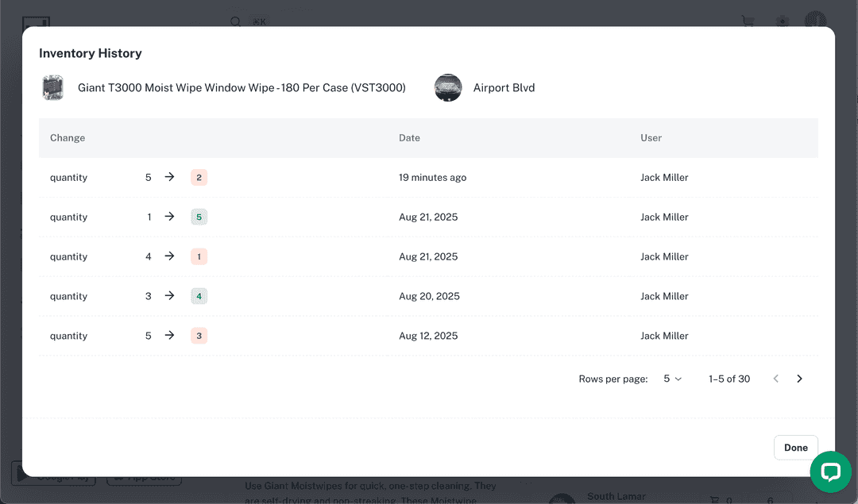Click the red badge showing 2

(x=199, y=178)
